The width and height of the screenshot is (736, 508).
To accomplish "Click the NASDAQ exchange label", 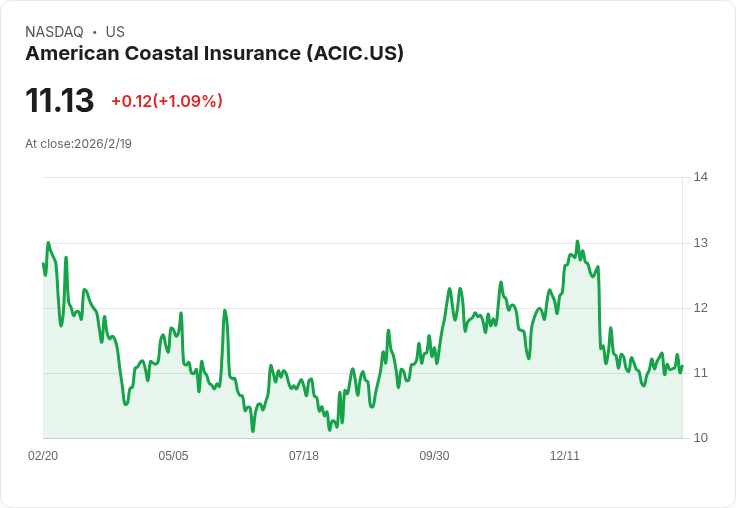I will pos(53,32).
